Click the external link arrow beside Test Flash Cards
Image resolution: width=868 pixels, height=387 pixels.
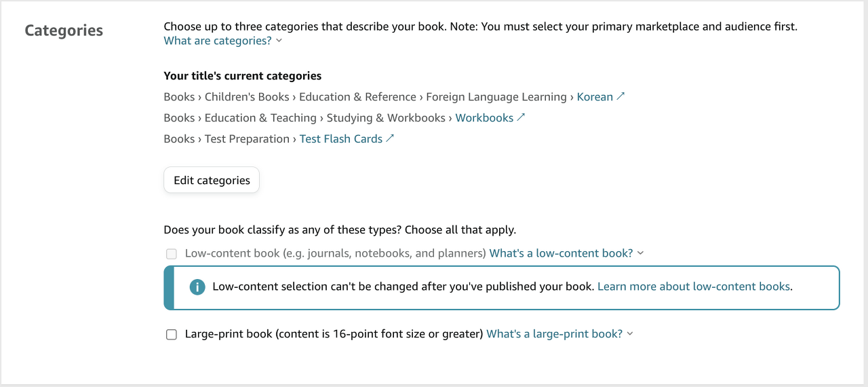[390, 139]
